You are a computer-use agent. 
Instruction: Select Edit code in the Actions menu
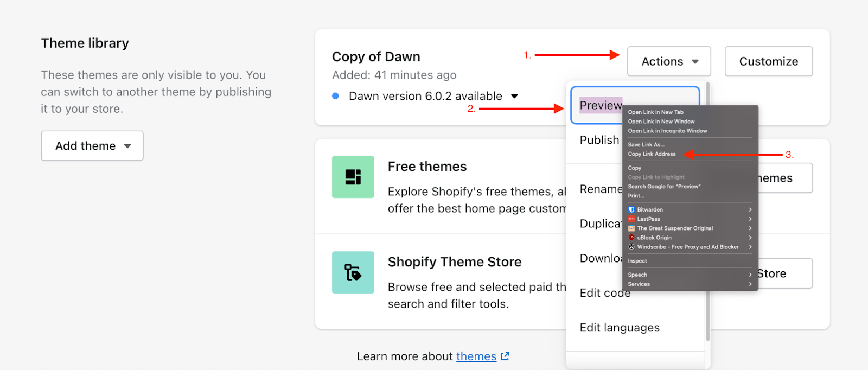(605, 293)
